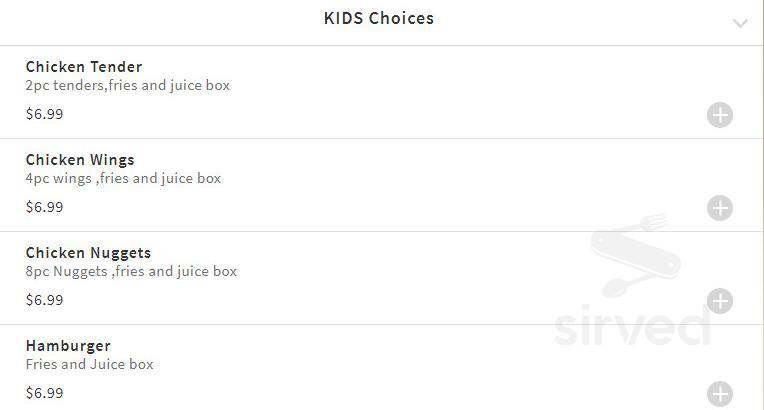The width and height of the screenshot is (764, 410).
Task: Select the $6.99 price under Chicken Nuggets
Action: click(44, 300)
